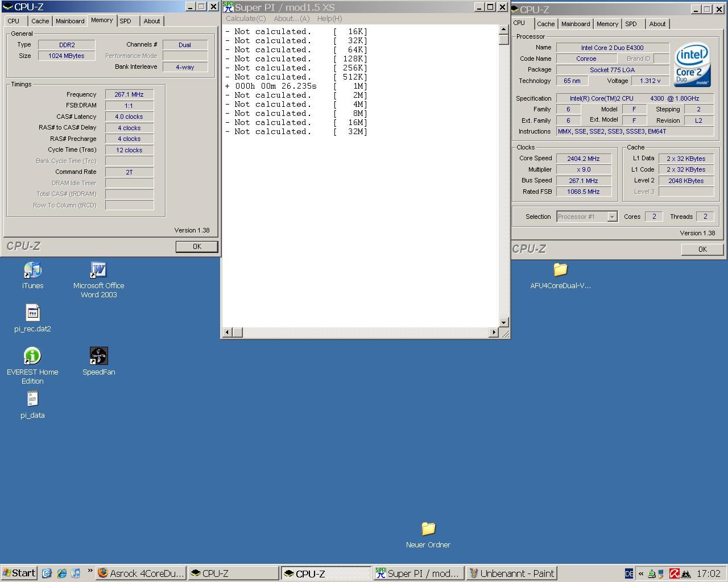
Task: Click the Super PI title bar icon
Action: pyautogui.click(x=228, y=7)
